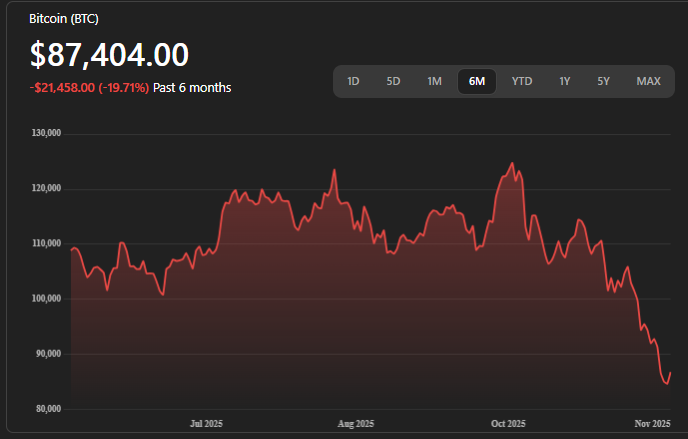
Task: Switch chart to 5Y range
Action: pos(603,81)
